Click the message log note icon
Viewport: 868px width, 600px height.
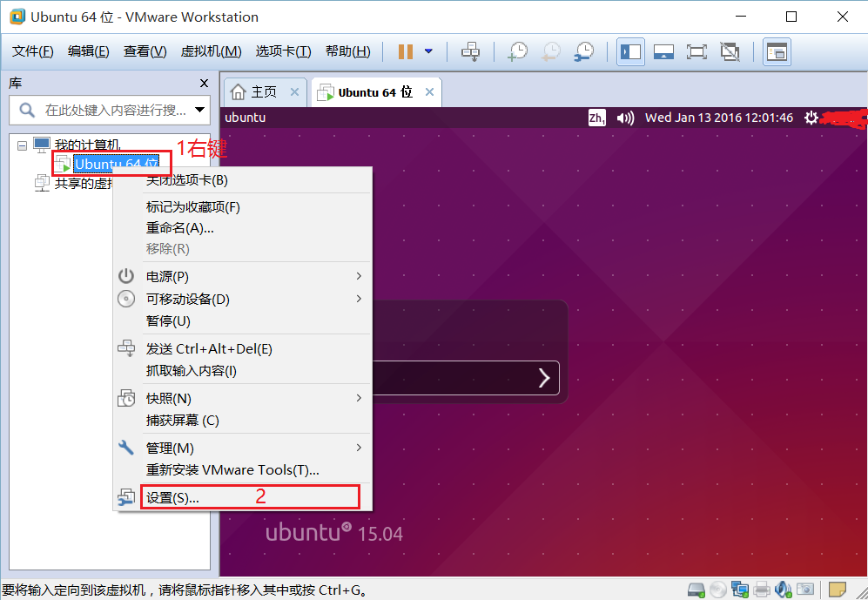(x=837, y=590)
